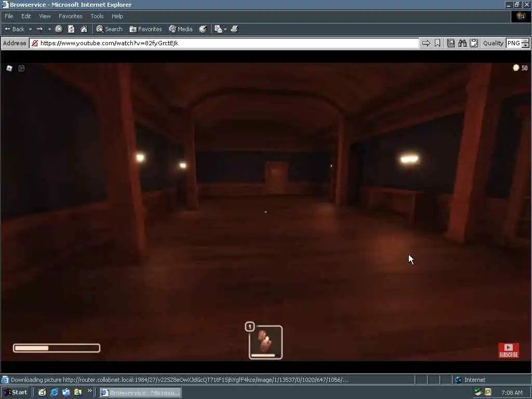Click the yellow system tray icon
Viewport: 532px width, 399px height.
[488, 393]
